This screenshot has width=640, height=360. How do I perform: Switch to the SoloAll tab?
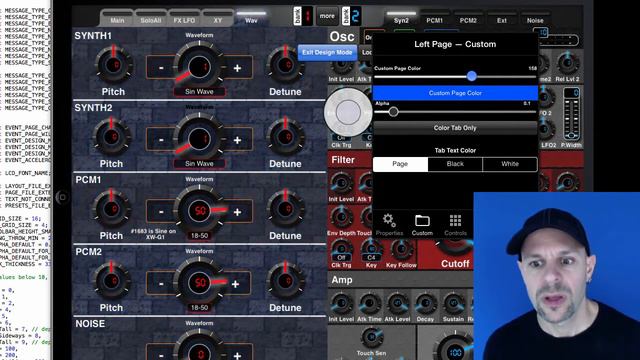pos(151,19)
